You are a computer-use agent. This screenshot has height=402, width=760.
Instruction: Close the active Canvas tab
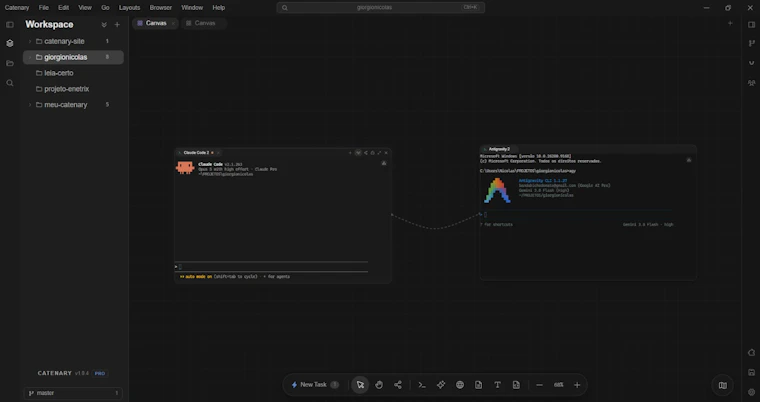173,23
